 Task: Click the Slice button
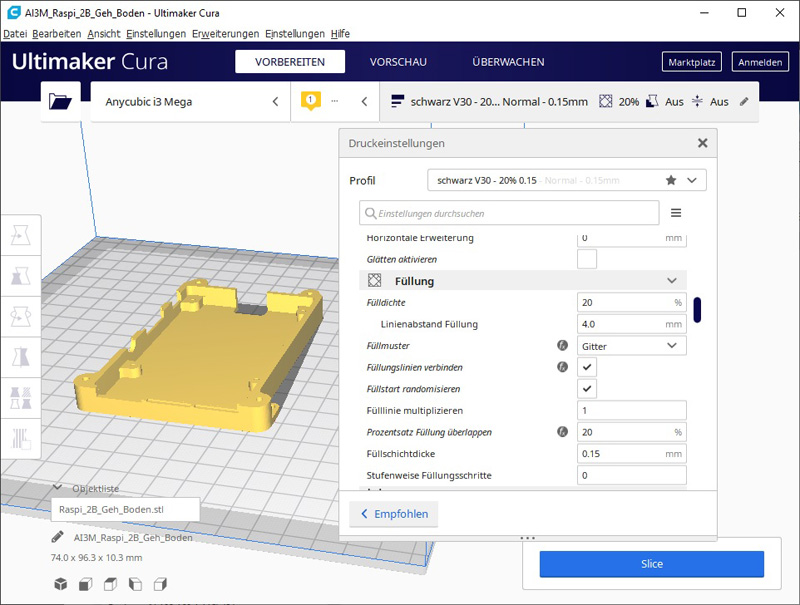click(652, 564)
